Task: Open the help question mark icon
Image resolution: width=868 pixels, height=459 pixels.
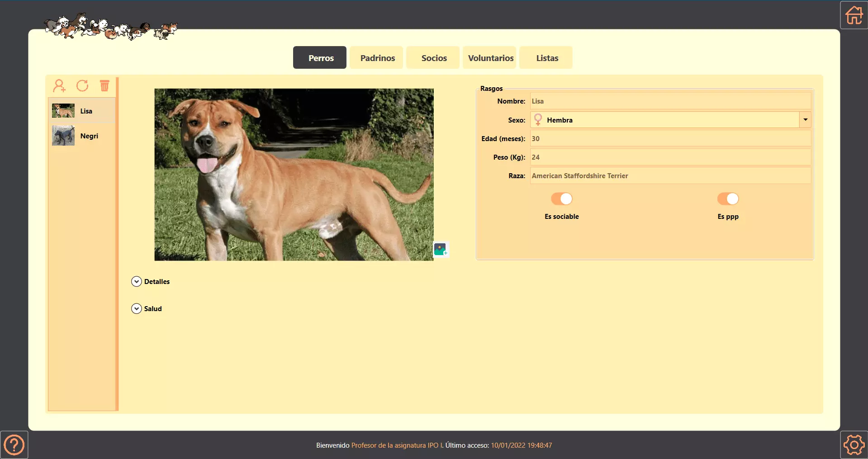Action: 14,445
